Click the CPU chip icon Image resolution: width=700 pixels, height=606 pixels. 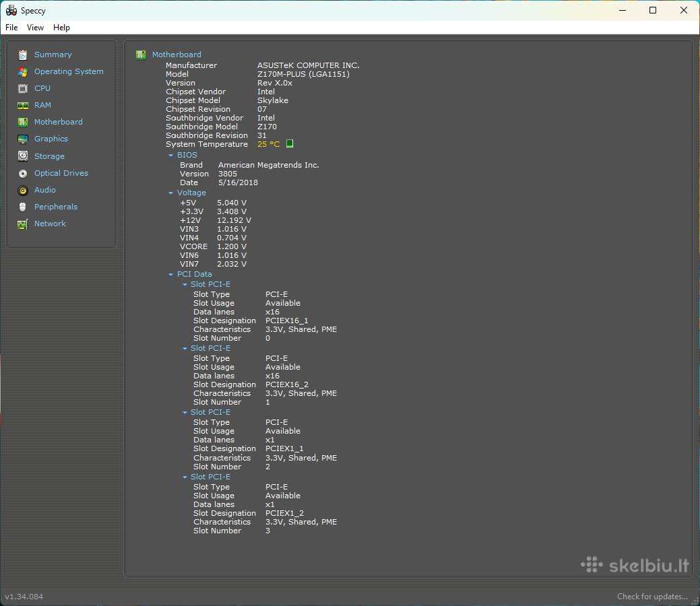[x=23, y=88]
